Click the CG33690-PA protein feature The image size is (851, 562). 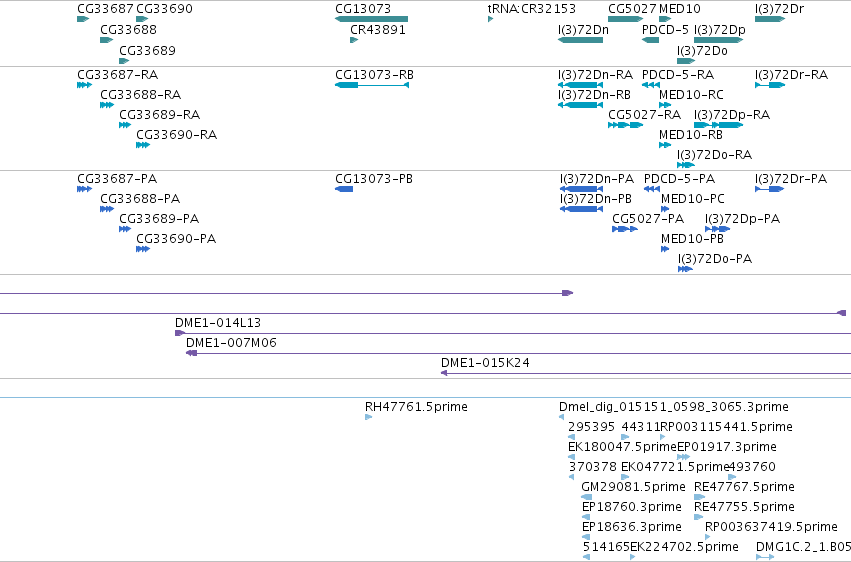click(x=143, y=249)
